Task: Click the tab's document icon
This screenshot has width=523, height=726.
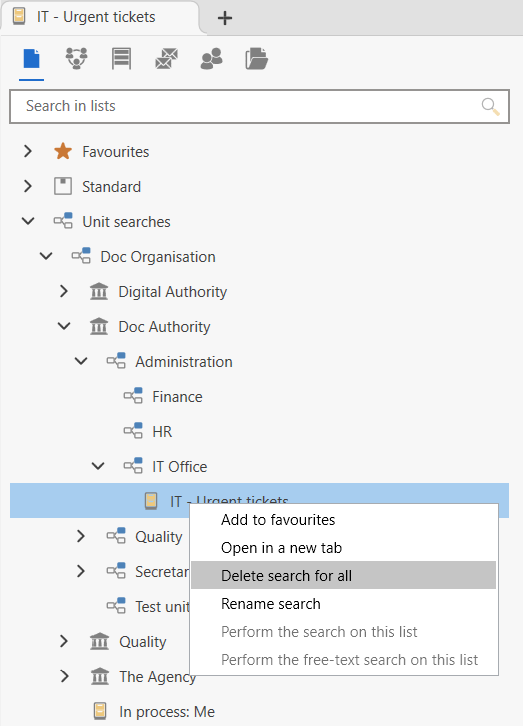Action: 19,17
